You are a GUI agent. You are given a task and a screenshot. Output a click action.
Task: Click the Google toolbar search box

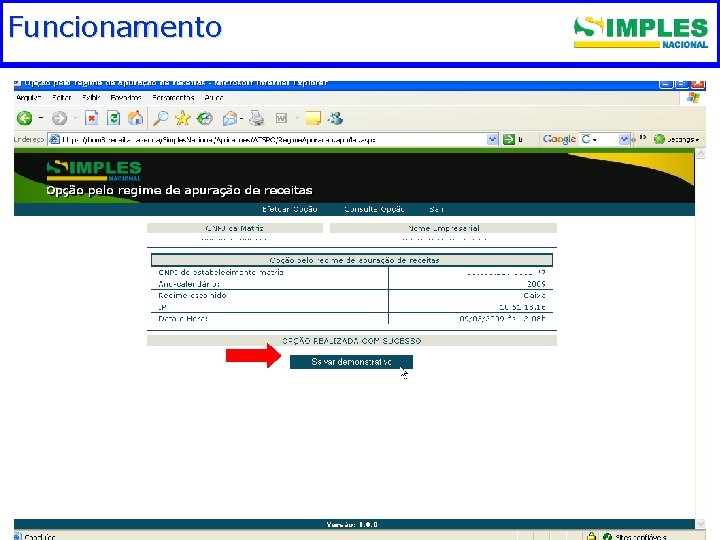click(604, 139)
